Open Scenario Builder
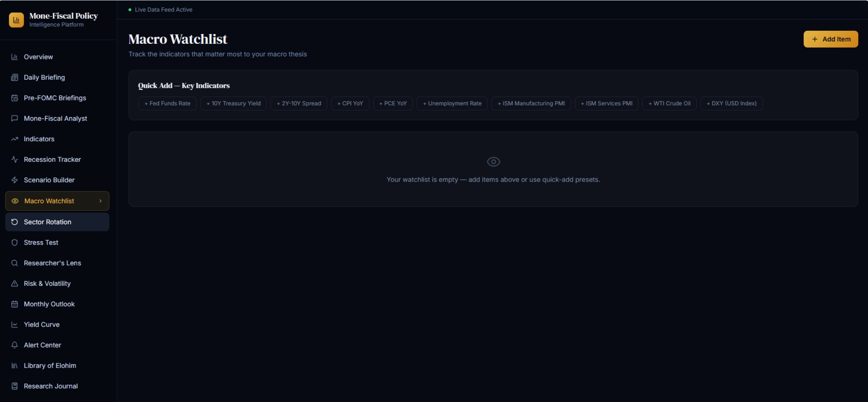 tap(57, 180)
